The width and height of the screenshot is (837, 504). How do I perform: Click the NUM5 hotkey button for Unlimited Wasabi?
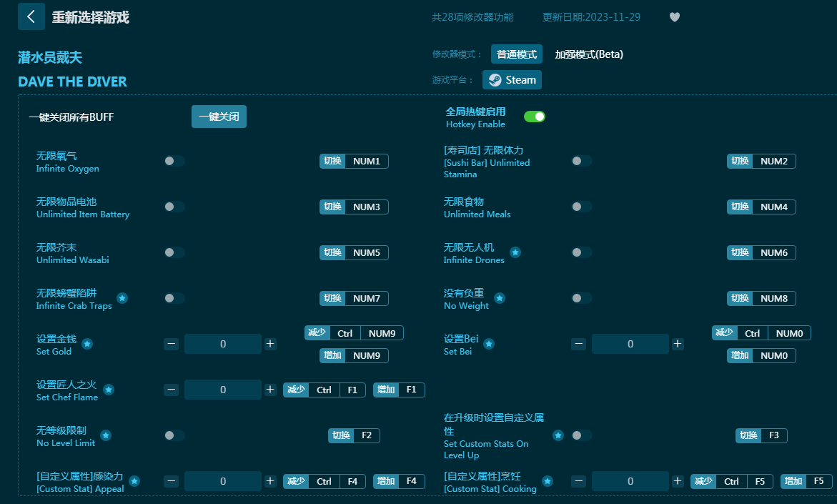[354, 252]
